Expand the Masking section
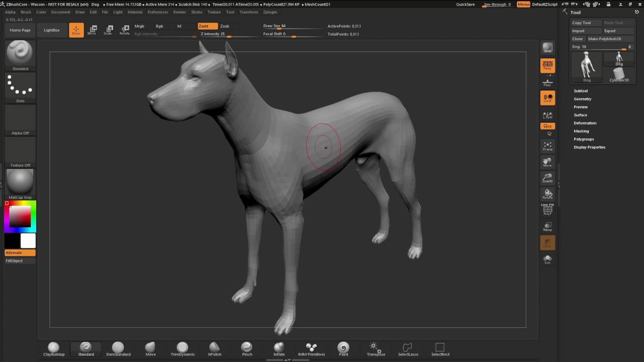The height and width of the screenshot is (362, 644). [x=581, y=131]
